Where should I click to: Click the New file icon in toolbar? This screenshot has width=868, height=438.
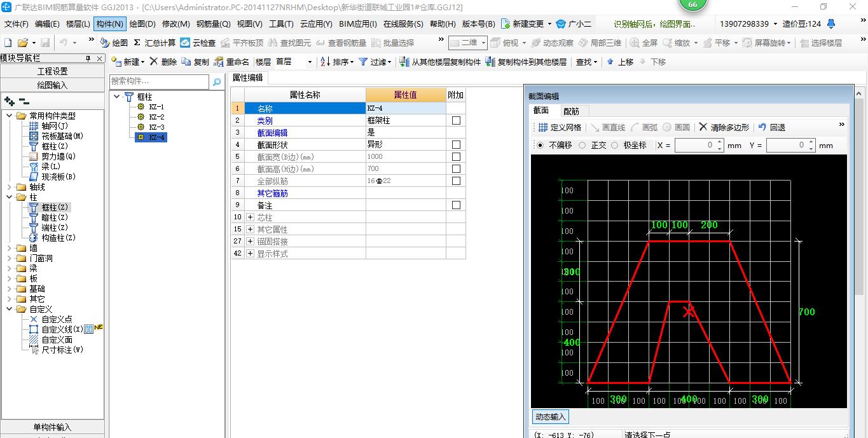click(x=8, y=43)
